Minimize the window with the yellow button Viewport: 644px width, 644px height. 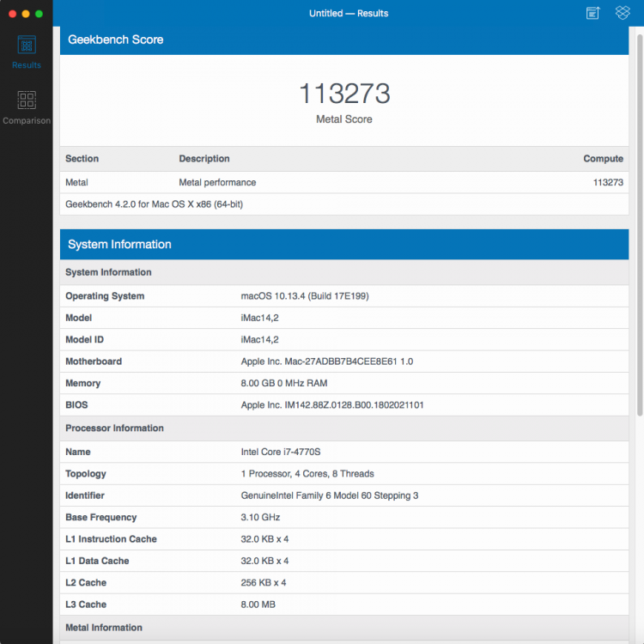pos(26,14)
